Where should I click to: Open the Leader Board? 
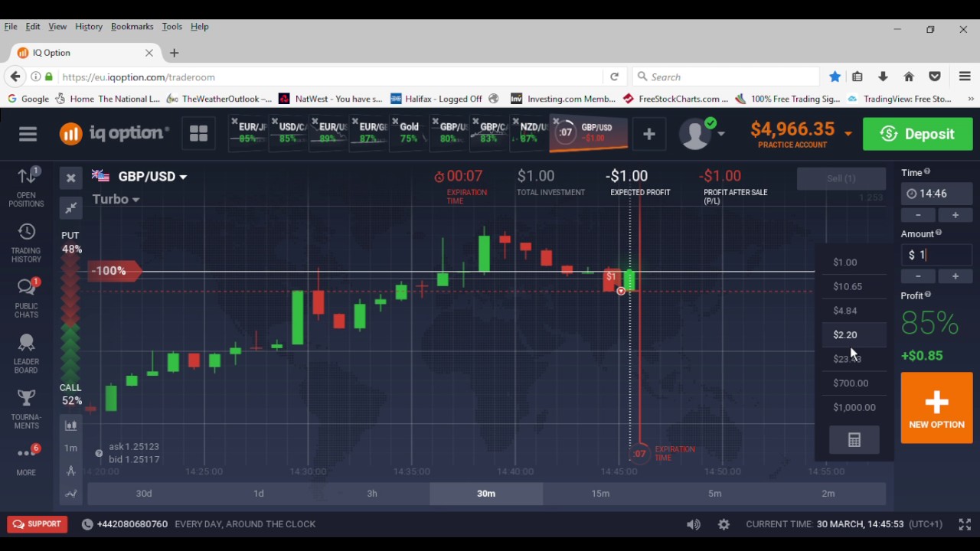point(26,354)
